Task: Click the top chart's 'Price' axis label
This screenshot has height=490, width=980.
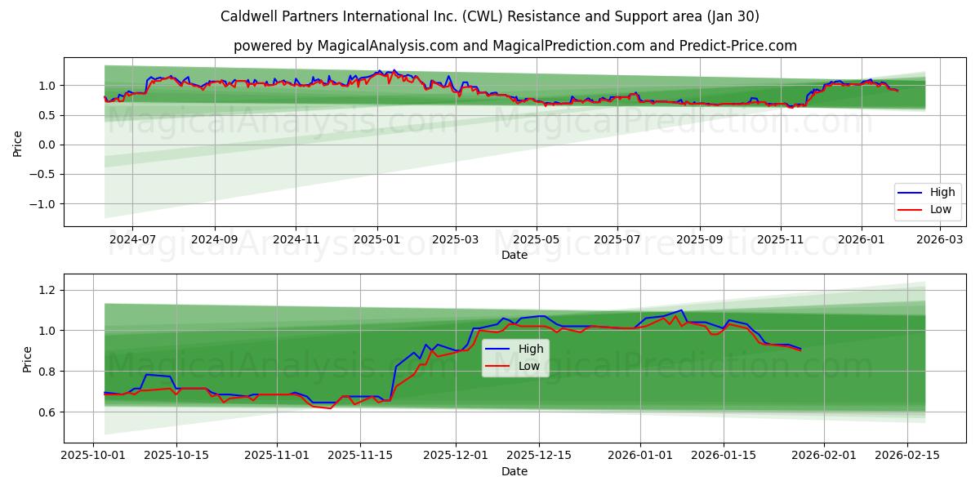Action: (18, 142)
